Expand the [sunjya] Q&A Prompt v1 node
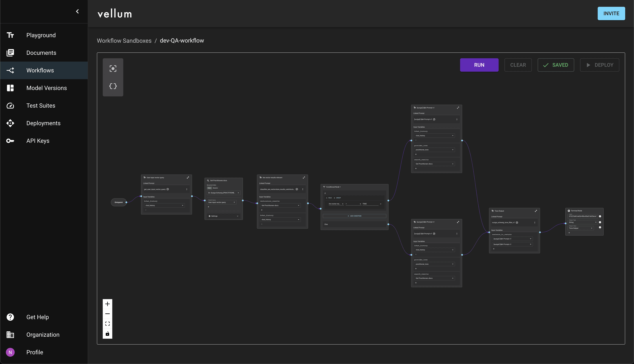The height and width of the screenshot is (364, 634). (458, 108)
